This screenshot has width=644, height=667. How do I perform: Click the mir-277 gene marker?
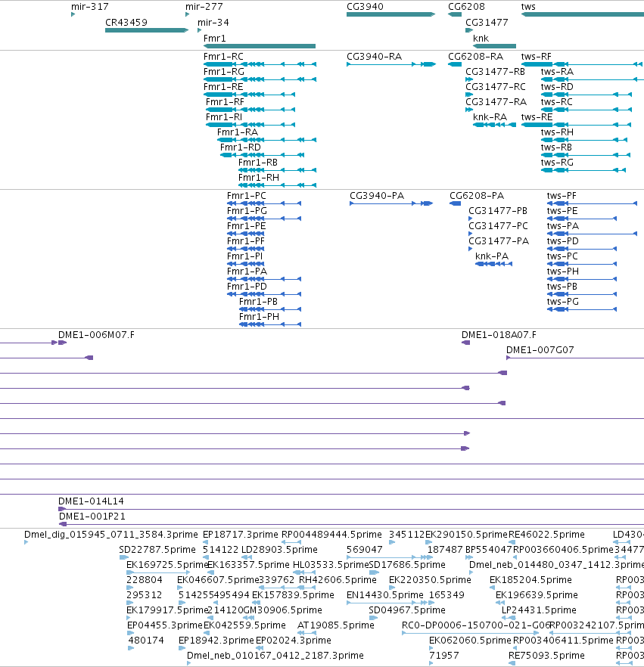pyautogui.click(x=187, y=14)
